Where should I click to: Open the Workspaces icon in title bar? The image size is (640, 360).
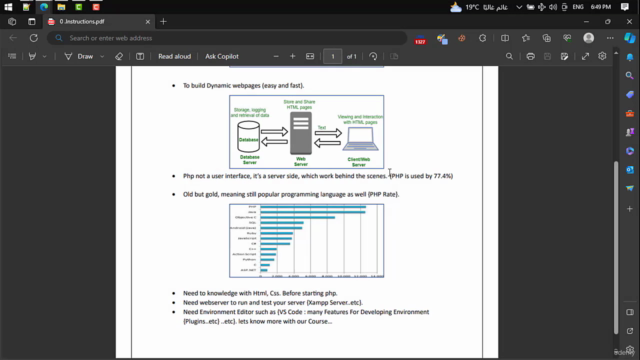[x=12, y=22]
